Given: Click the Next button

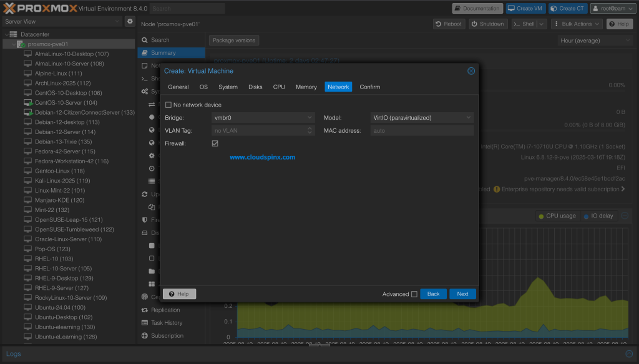Looking at the screenshot, I should 462,294.
